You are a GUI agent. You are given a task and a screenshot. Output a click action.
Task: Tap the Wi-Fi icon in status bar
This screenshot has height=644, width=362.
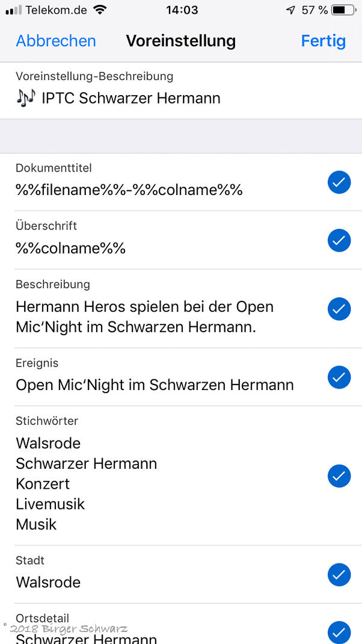(100, 10)
